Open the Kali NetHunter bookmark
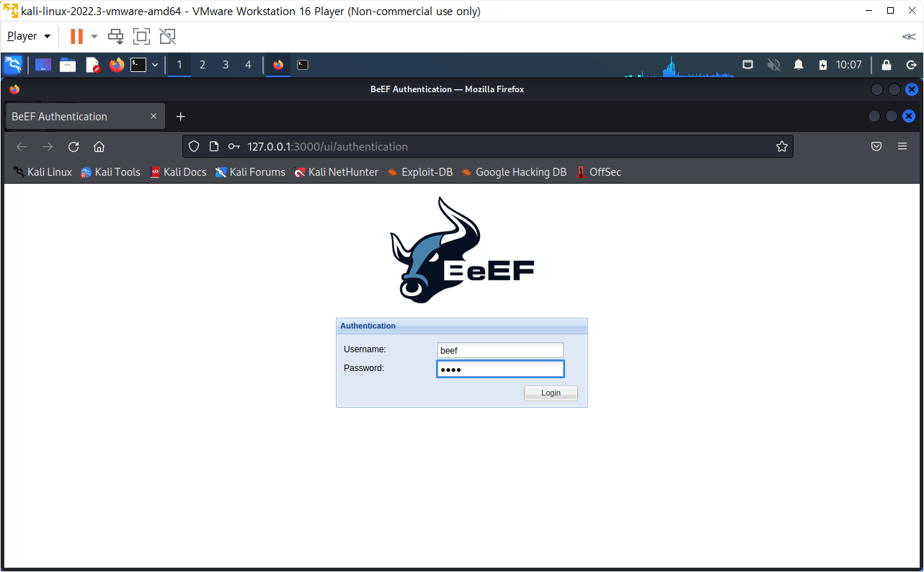Viewport: 924px width, 572px height. [336, 172]
